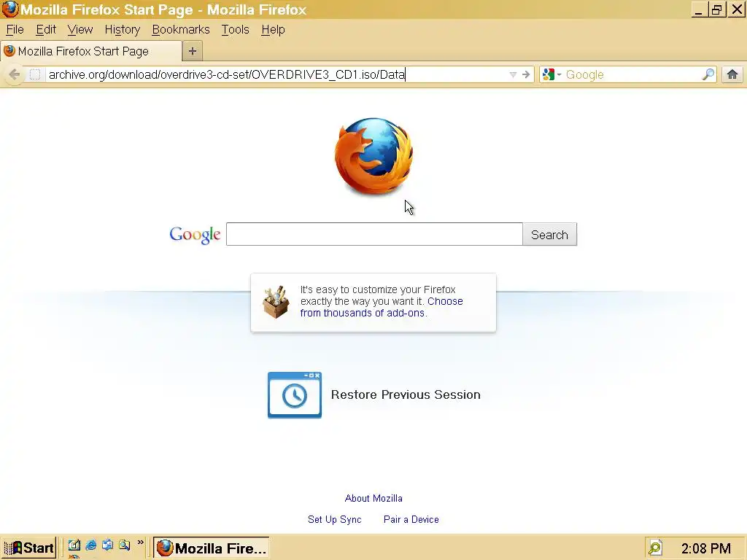Open a new tab with plus button
This screenshot has height=560, width=747.
(x=193, y=51)
